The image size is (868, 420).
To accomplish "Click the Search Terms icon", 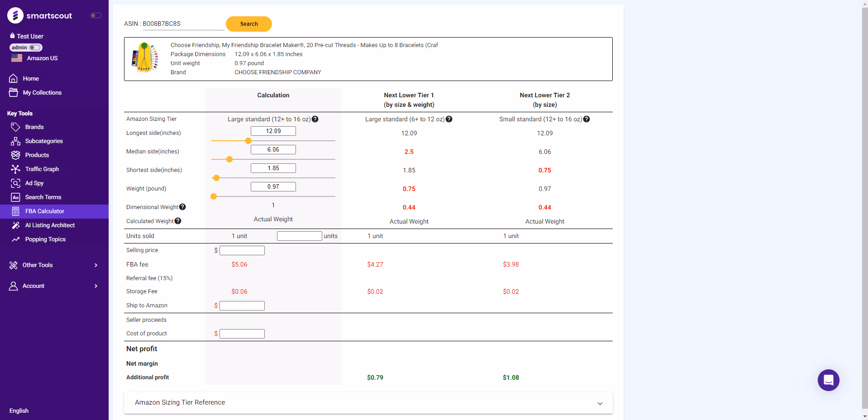I will [x=15, y=197].
